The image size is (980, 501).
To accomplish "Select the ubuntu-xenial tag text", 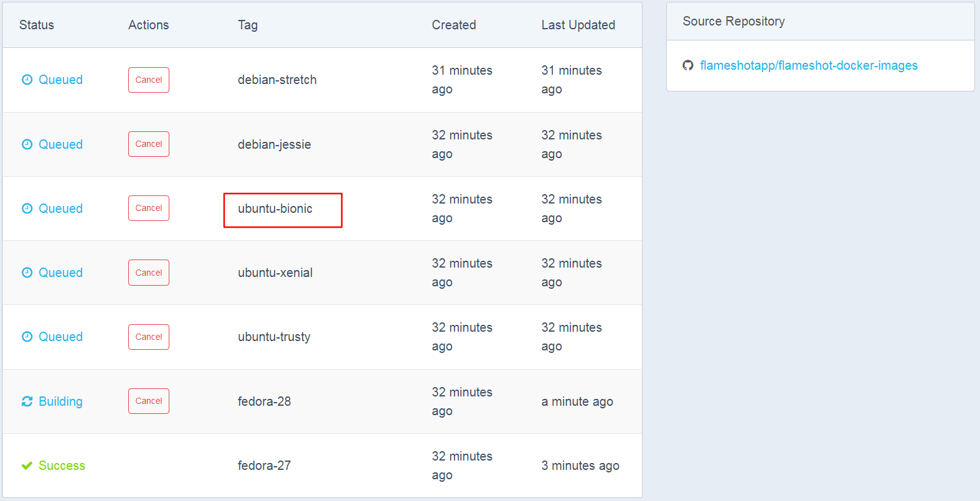I will tap(275, 273).
